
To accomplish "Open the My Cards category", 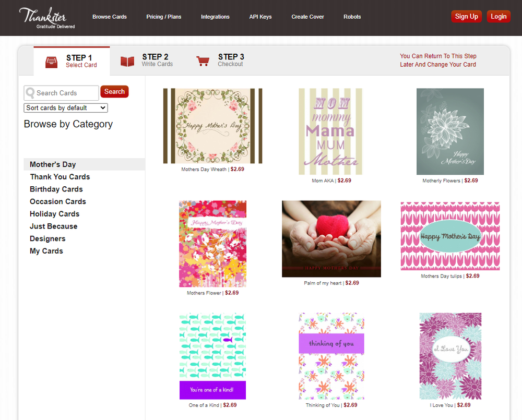I will point(46,251).
